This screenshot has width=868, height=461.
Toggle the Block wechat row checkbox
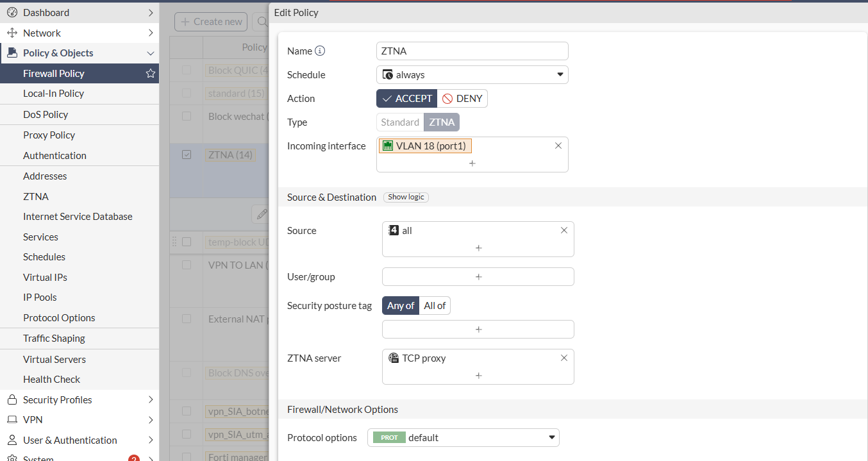pos(187,116)
